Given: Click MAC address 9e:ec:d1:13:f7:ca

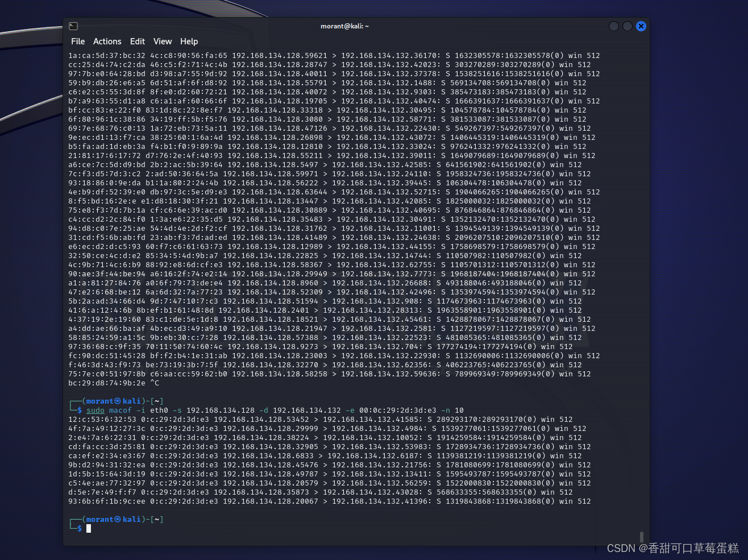Looking at the screenshot, I should (107, 138).
